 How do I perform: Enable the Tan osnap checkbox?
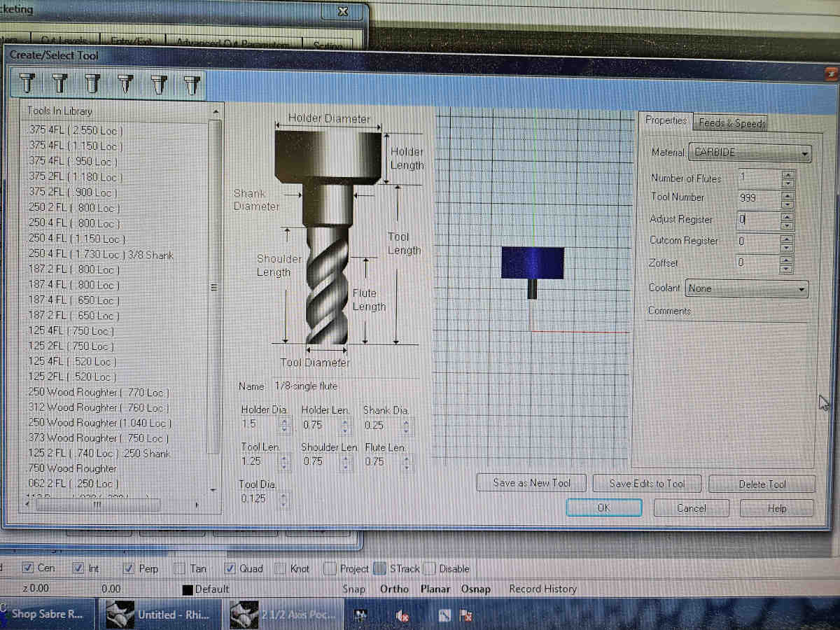(179, 568)
